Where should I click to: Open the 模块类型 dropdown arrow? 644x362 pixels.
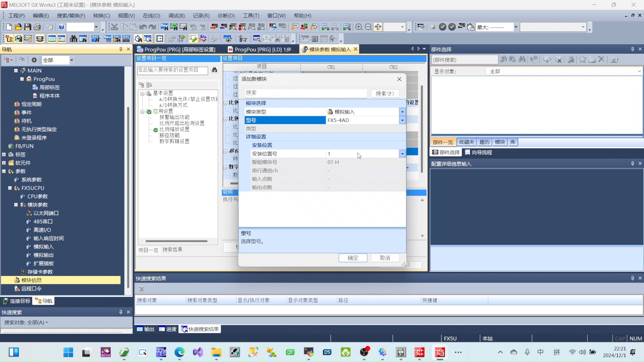402,112
